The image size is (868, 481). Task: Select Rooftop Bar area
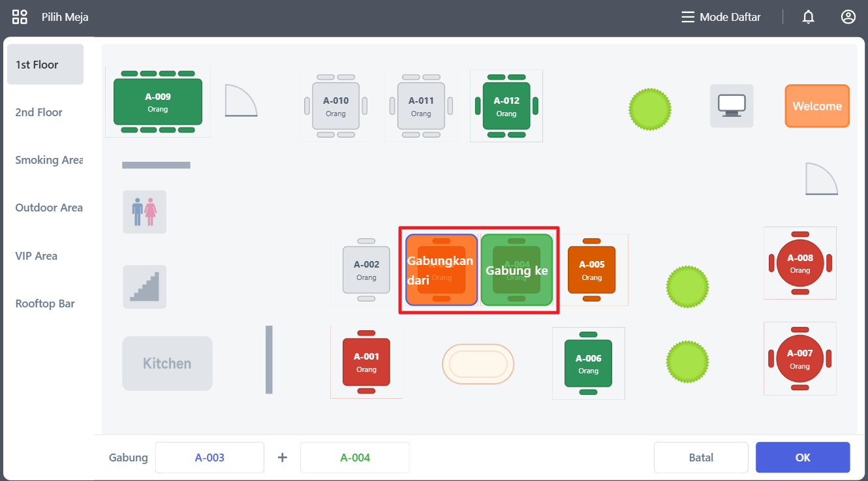tap(45, 303)
